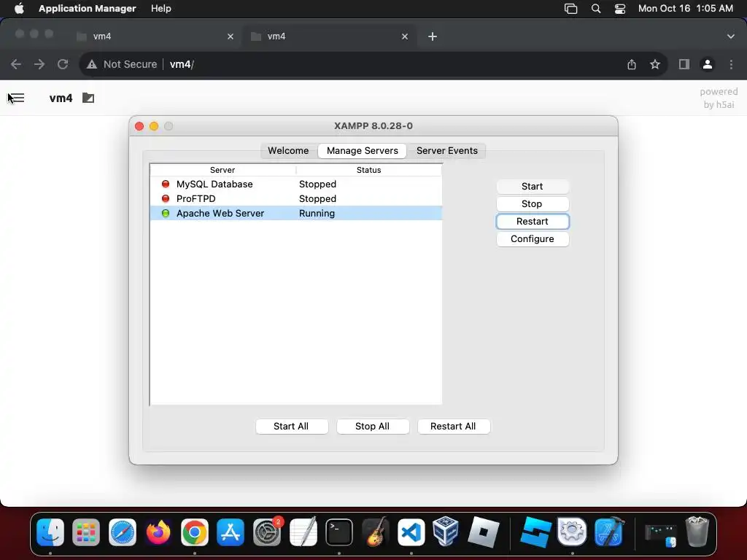
Task: Open Launchpad from the Dock
Action: pos(86,532)
